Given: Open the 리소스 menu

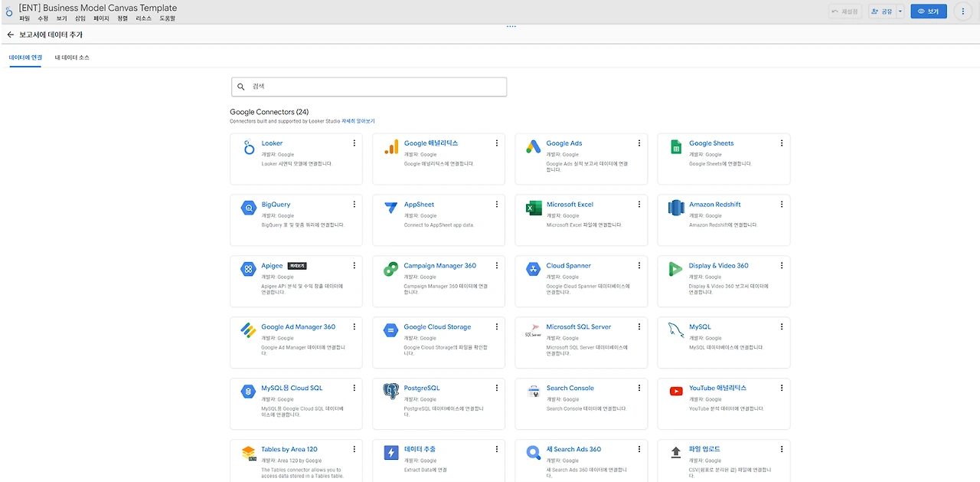Looking at the screenshot, I should (x=144, y=18).
